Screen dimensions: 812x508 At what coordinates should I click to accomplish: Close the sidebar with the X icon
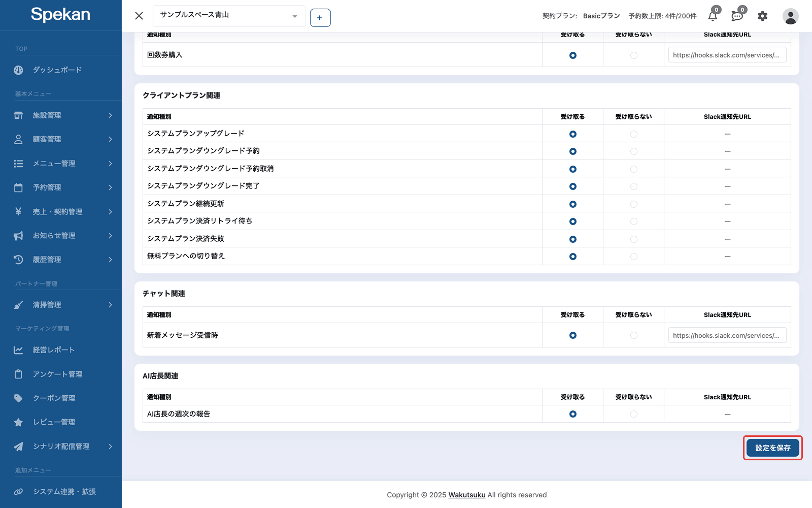[x=139, y=16]
